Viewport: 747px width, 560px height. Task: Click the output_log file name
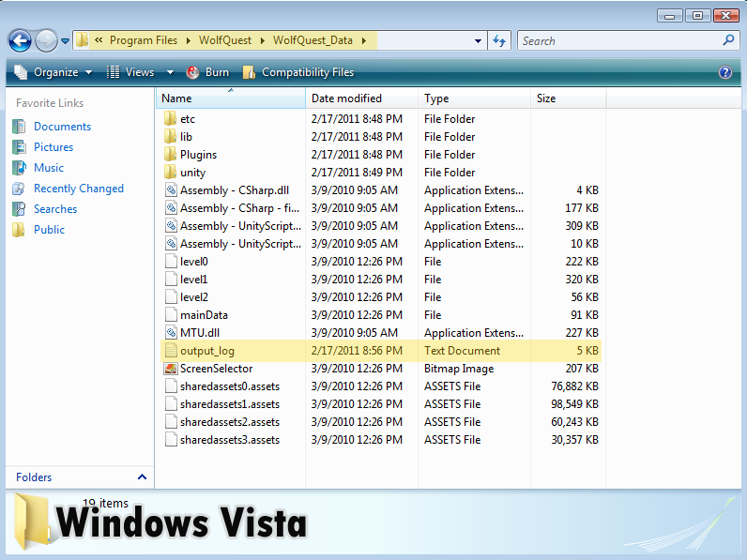tap(207, 351)
